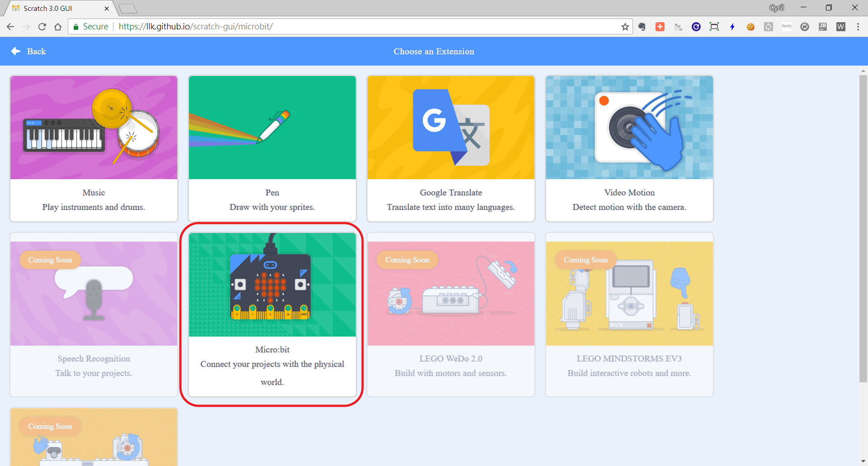Click the page scrollbar thumb
Screen dimensions: 868x466
[x=863, y=228]
